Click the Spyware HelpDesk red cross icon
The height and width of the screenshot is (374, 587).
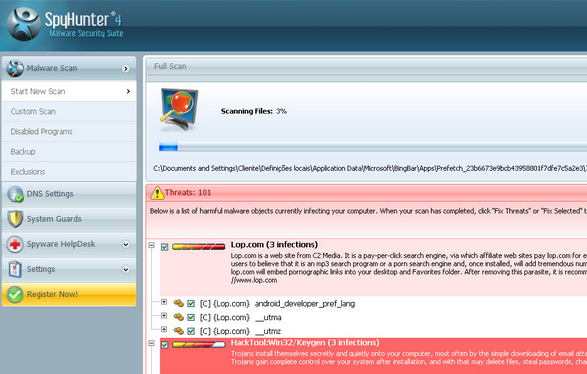pos(15,244)
